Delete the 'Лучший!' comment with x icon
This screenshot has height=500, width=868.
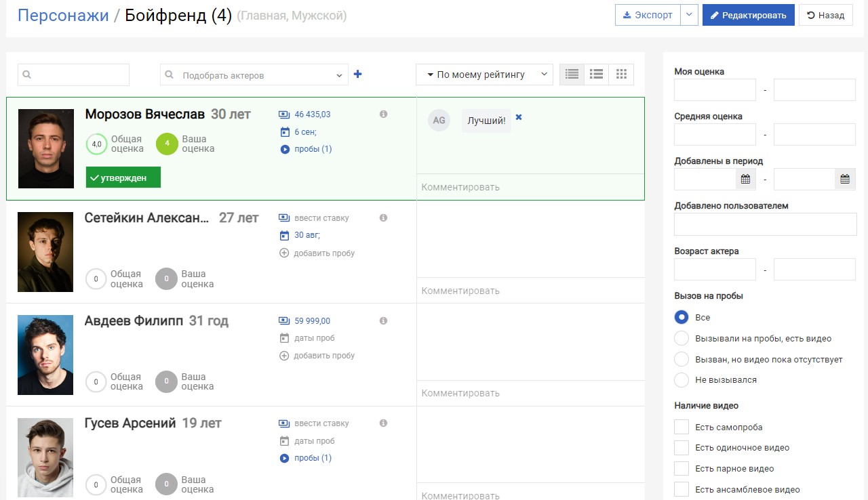tap(519, 117)
